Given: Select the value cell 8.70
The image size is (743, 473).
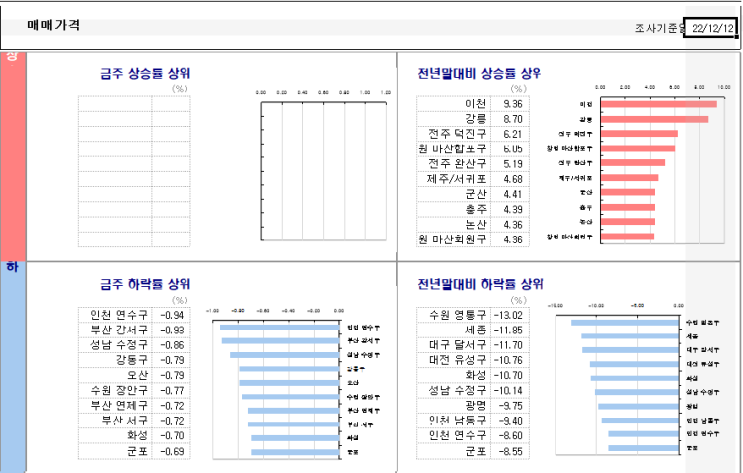Looking at the screenshot, I should coord(510,119).
